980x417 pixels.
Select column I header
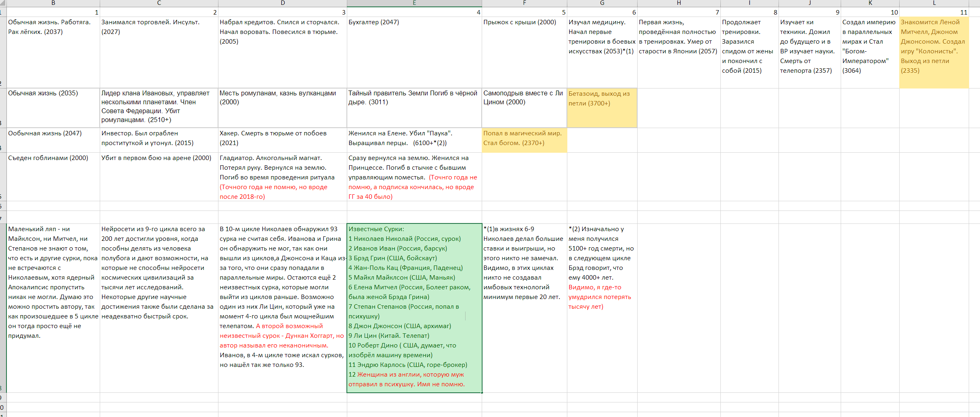pos(749,3)
